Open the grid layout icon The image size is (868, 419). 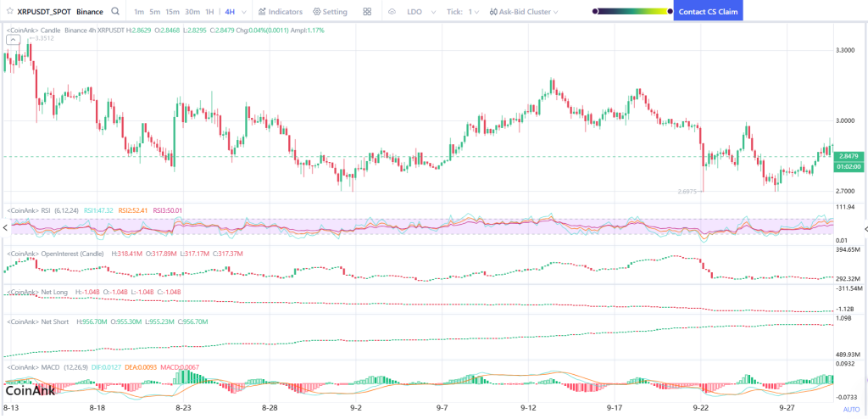(x=367, y=12)
